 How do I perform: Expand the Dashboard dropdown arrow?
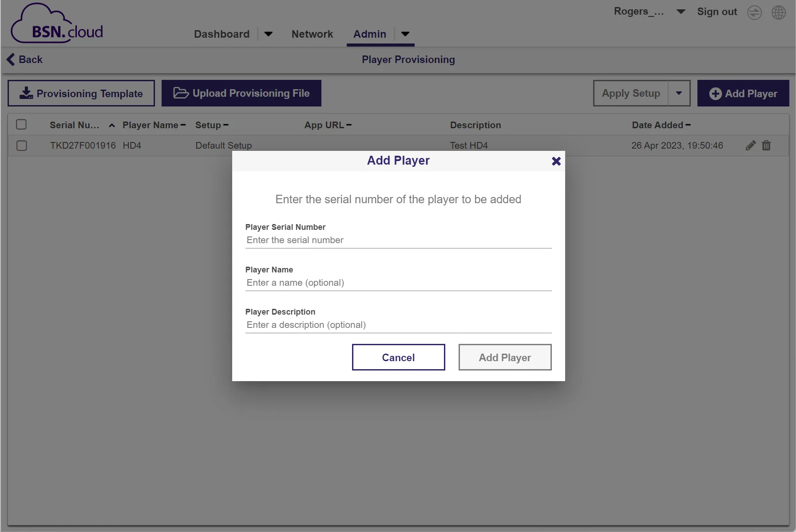[x=268, y=34]
